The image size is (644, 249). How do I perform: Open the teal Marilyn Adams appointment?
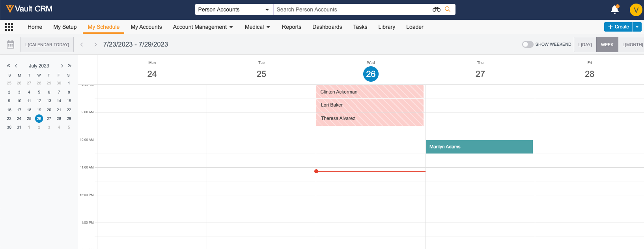(x=479, y=147)
